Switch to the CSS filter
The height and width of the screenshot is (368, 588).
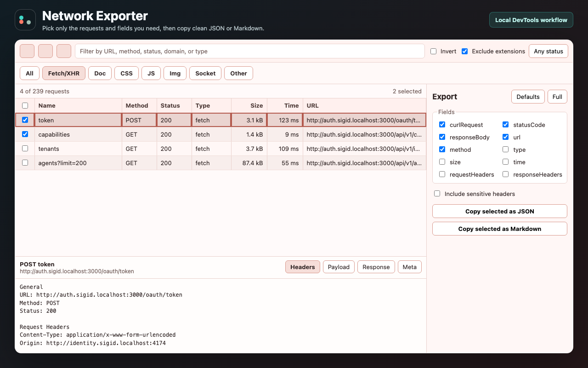click(x=126, y=73)
